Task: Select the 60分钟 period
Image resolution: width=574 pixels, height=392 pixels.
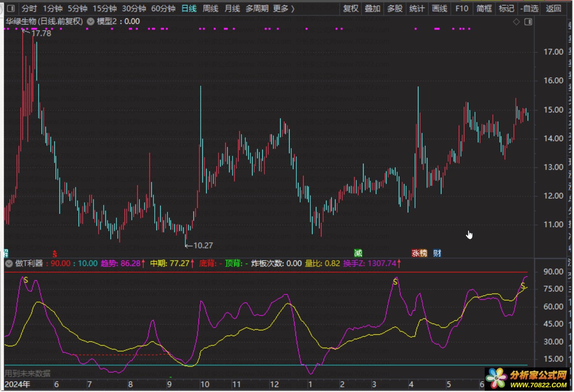Action: 163,8
